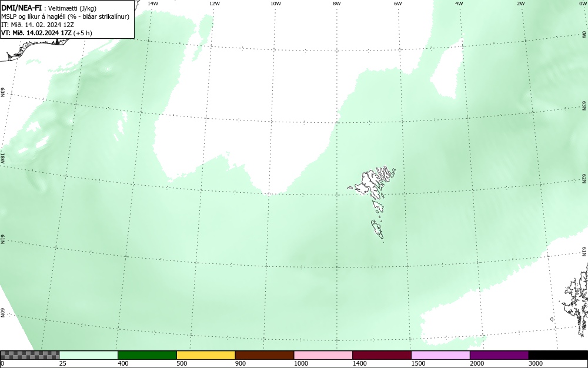This screenshot has height=368, width=588.
Task: Click the legend value "1400"
Action: pos(360,363)
